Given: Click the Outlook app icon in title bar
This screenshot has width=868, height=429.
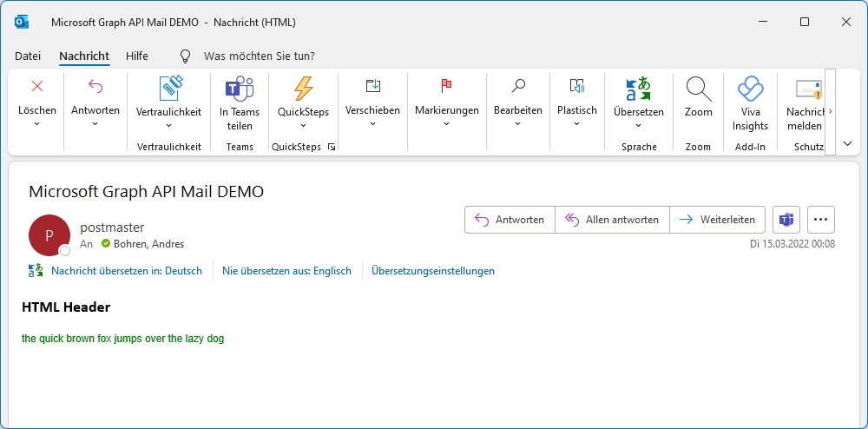Looking at the screenshot, I should click(x=22, y=22).
